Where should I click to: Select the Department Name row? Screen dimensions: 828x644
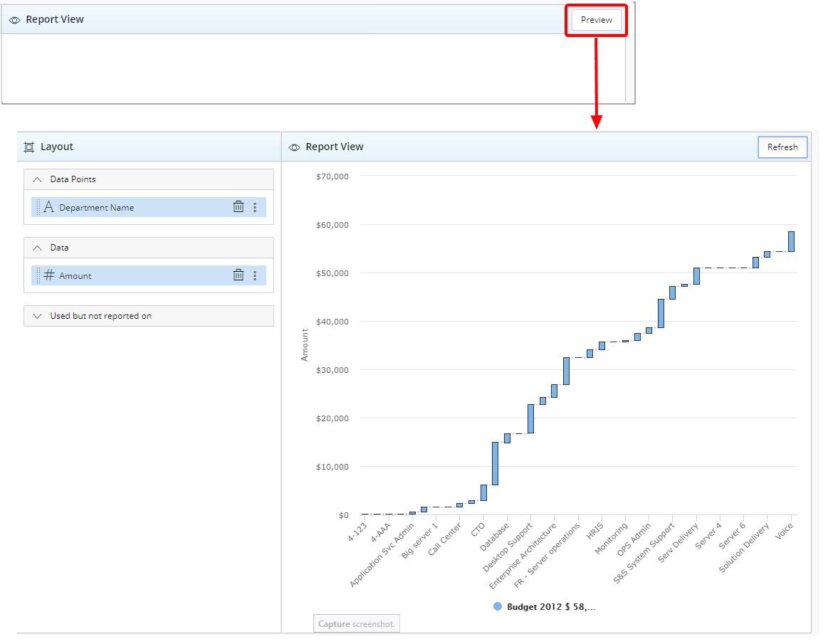coord(148,207)
